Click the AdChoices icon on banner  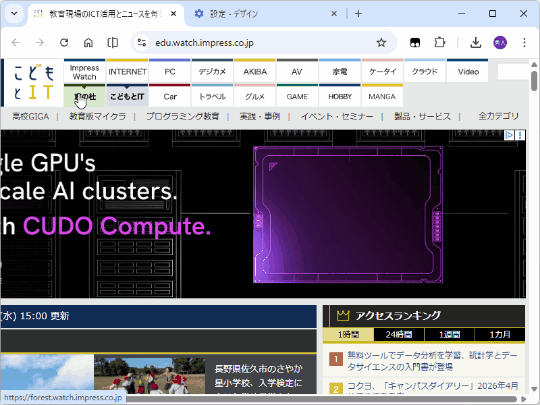pos(509,135)
